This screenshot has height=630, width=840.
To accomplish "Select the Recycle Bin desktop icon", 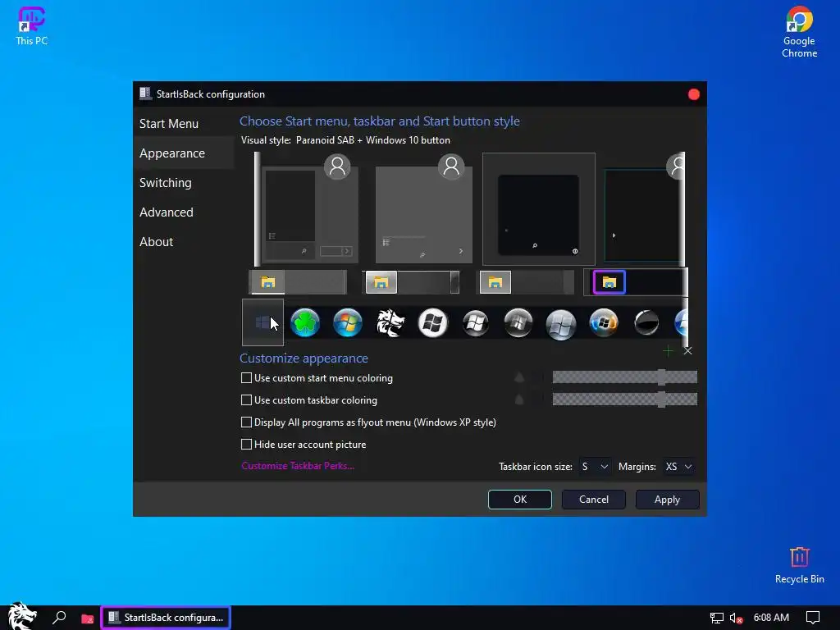I will pyautogui.click(x=799, y=566).
